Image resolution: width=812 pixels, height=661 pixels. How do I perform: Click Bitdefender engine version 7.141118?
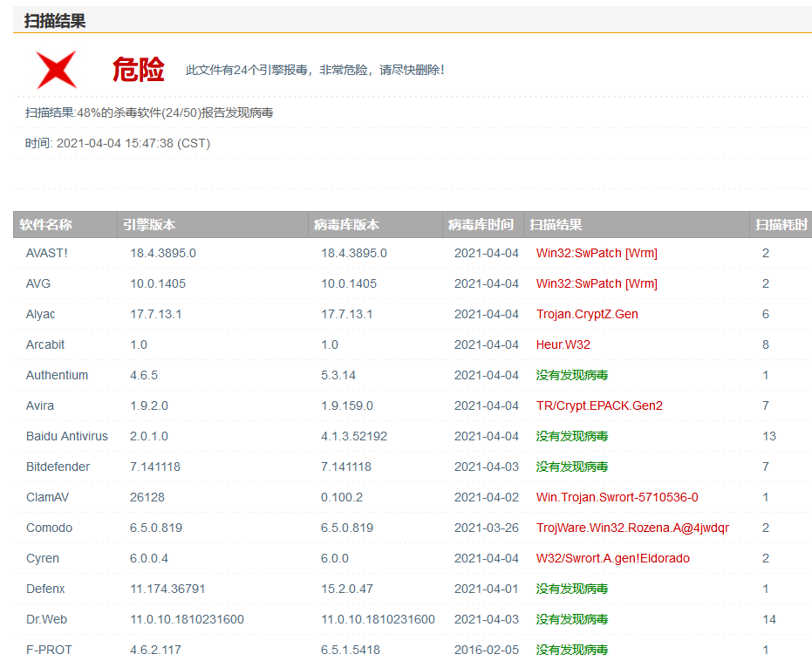(155, 467)
